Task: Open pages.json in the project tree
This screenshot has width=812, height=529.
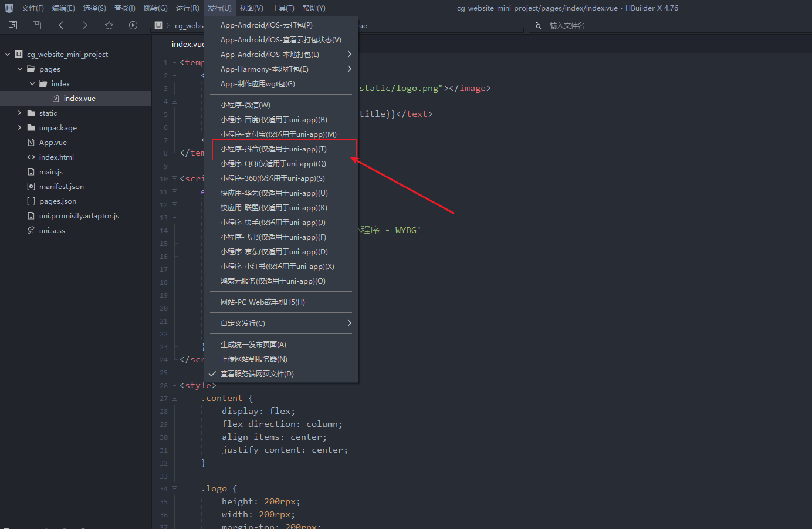Action: (x=57, y=201)
